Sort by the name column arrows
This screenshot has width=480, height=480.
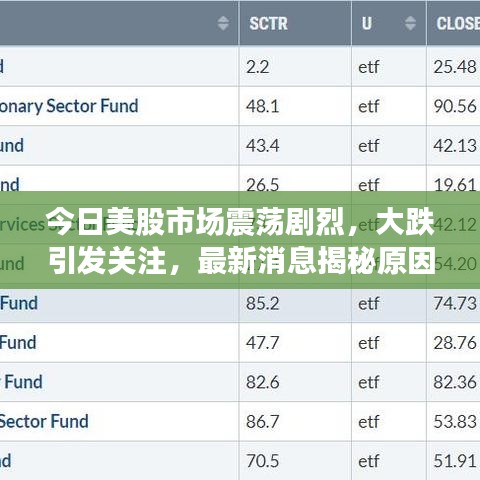(x=223, y=23)
